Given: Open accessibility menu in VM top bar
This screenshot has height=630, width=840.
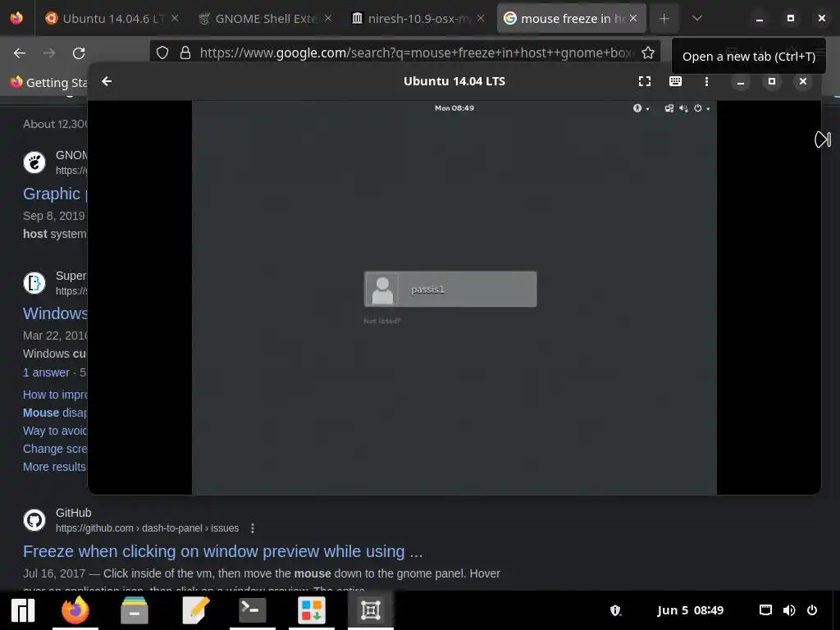Looking at the screenshot, I should pyautogui.click(x=640, y=108).
